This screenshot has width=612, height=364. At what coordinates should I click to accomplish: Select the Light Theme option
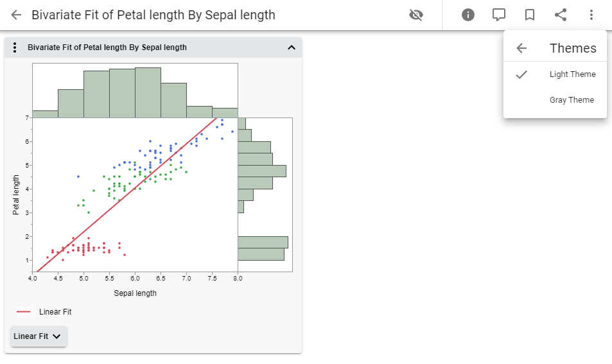572,74
